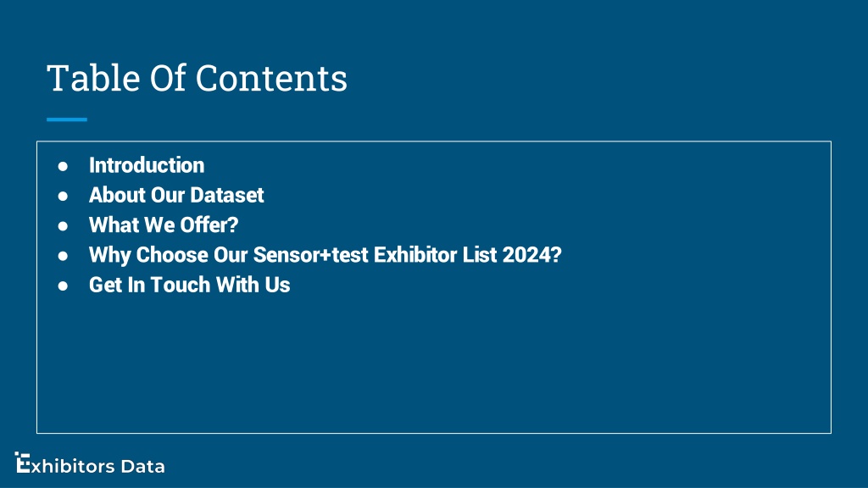Click the bullet beside Get In Touch
This screenshot has width=868, height=488.
coord(63,286)
